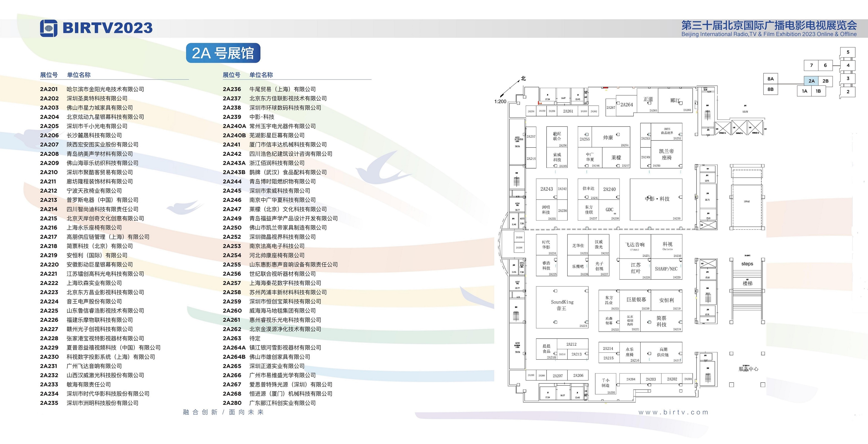Select the "简票科技" booth on floor plan

[661, 321]
